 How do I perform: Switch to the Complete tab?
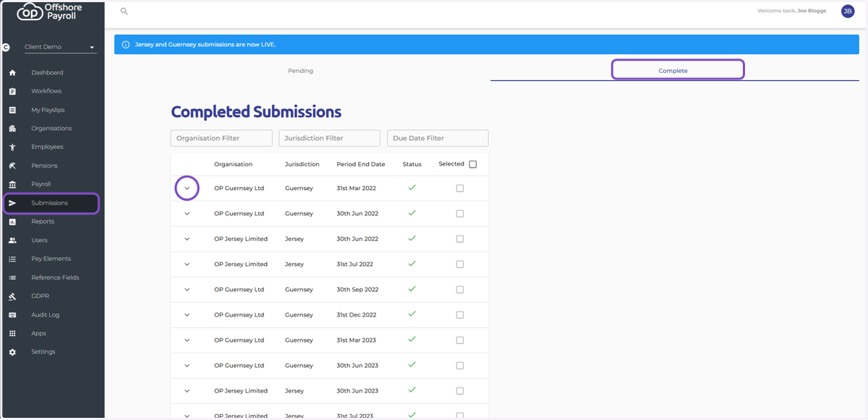pyautogui.click(x=673, y=71)
